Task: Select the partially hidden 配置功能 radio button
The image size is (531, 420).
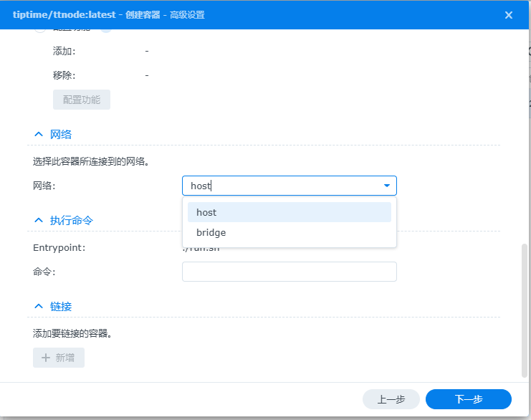Action: pyautogui.click(x=40, y=31)
